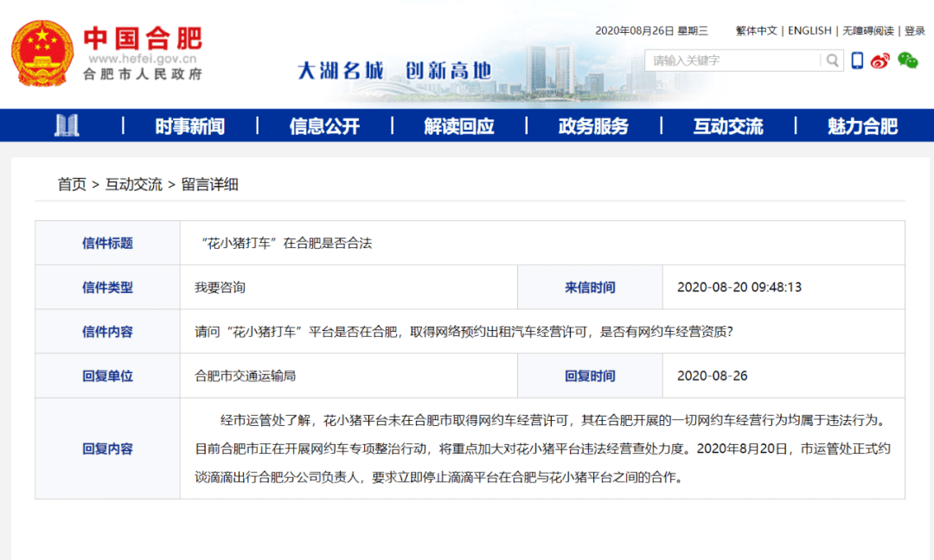Open 解读回应 menu
The height and width of the screenshot is (560, 934).
point(458,126)
